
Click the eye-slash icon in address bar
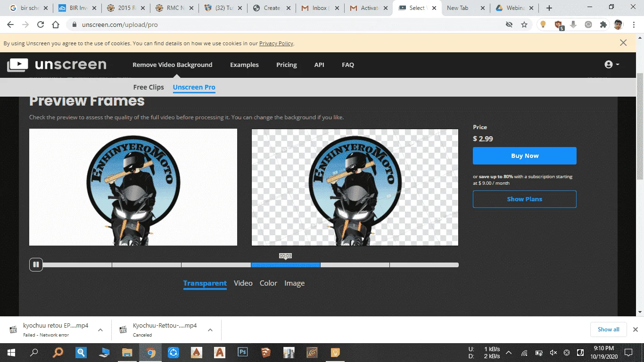click(509, 25)
